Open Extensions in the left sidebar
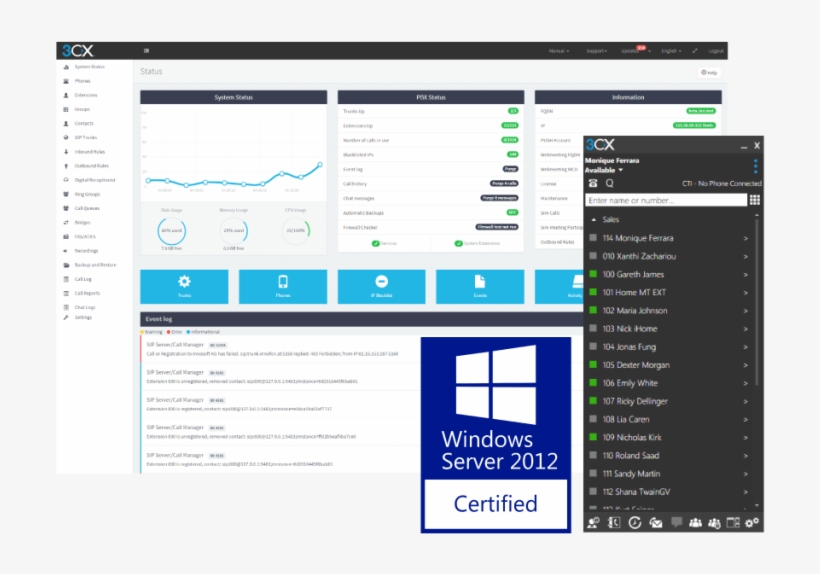 coord(86,95)
